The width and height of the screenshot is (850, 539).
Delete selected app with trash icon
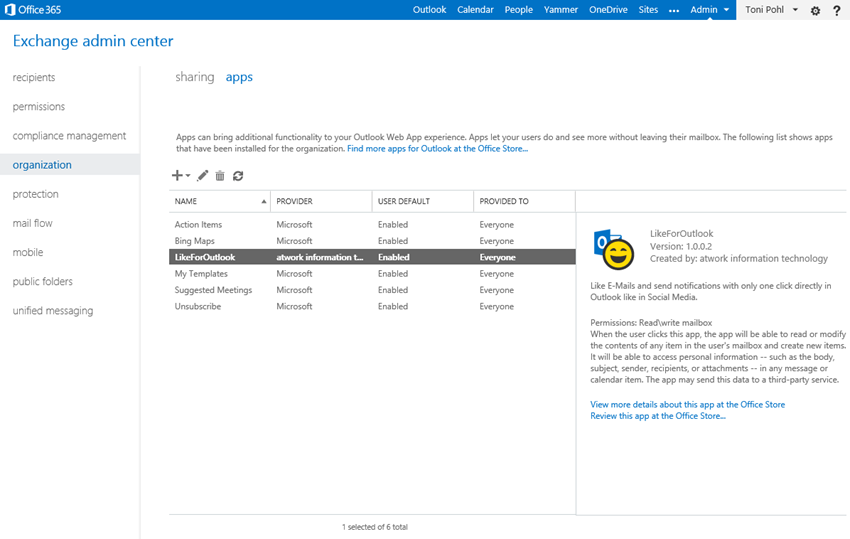[x=220, y=176]
